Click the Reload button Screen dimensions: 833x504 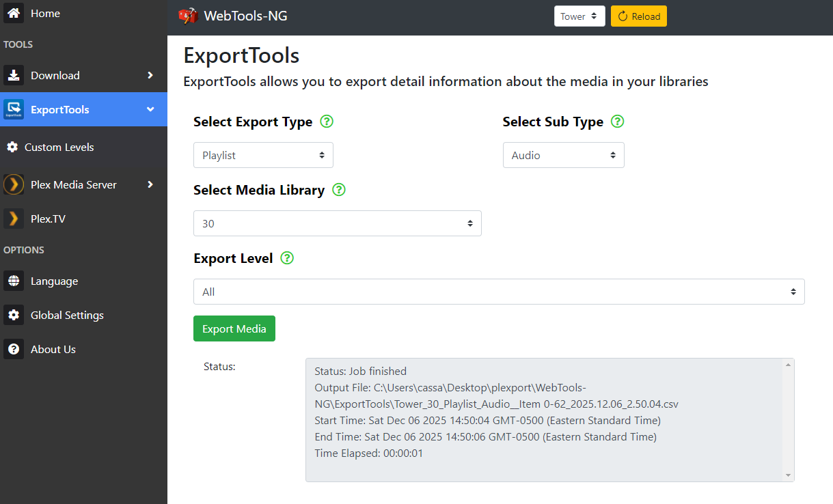[x=638, y=15]
